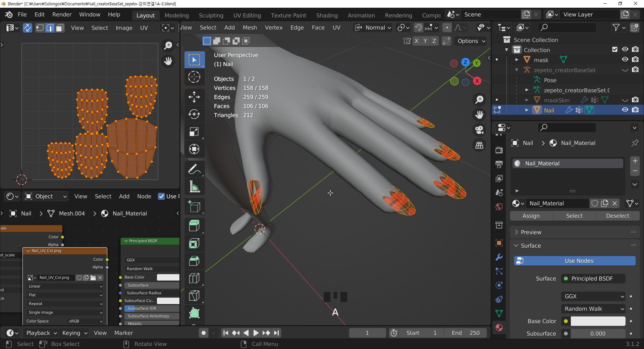Add a new material slot with plus
The image size is (644, 349).
(635, 161)
